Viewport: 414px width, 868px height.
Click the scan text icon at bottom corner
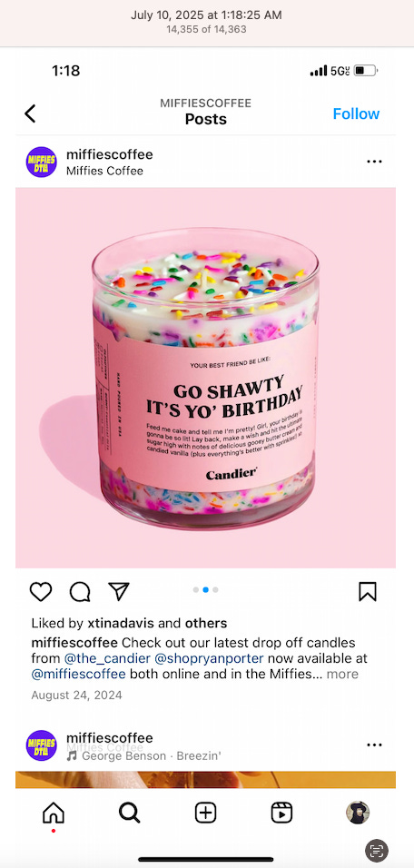click(377, 850)
